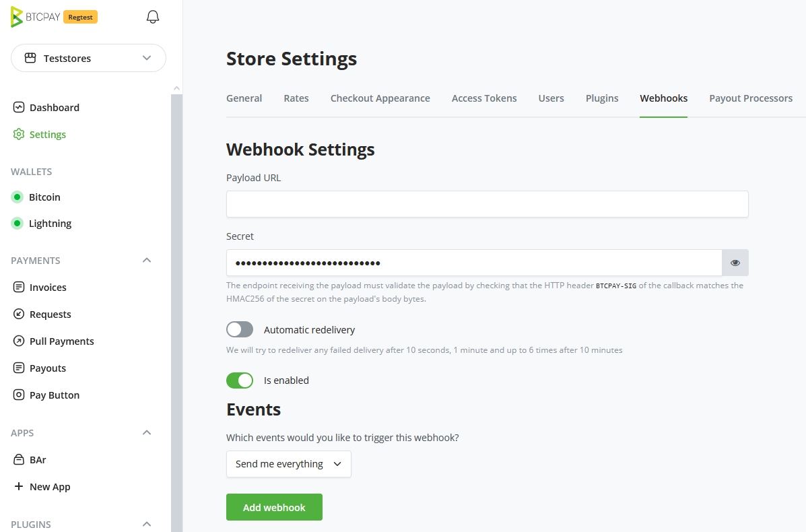Click the Add webhook button
806x532 pixels.
[x=274, y=507]
